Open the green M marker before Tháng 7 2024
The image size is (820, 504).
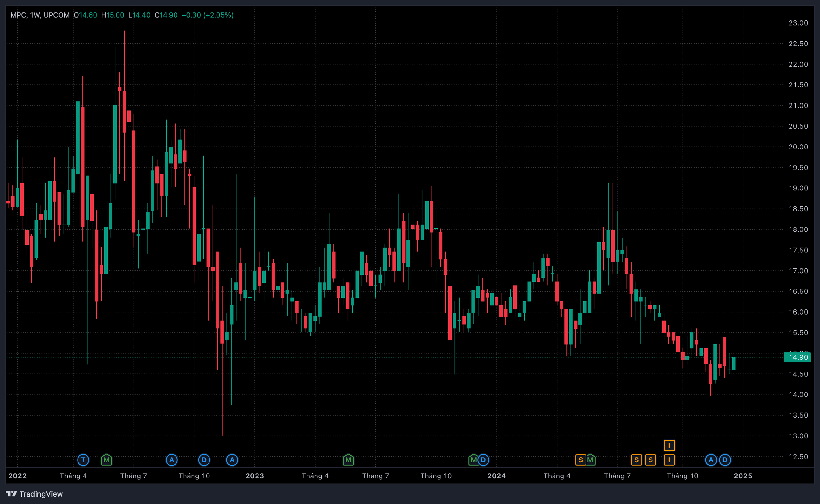coord(590,460)
